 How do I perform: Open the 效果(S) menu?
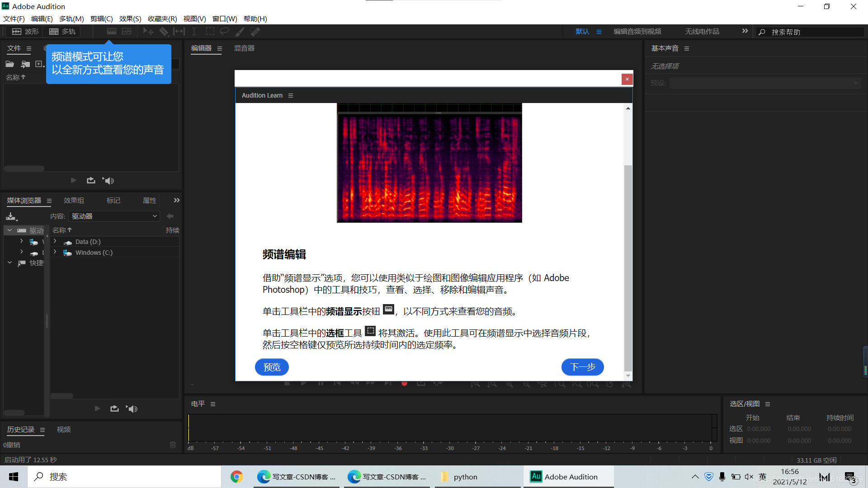130,19
